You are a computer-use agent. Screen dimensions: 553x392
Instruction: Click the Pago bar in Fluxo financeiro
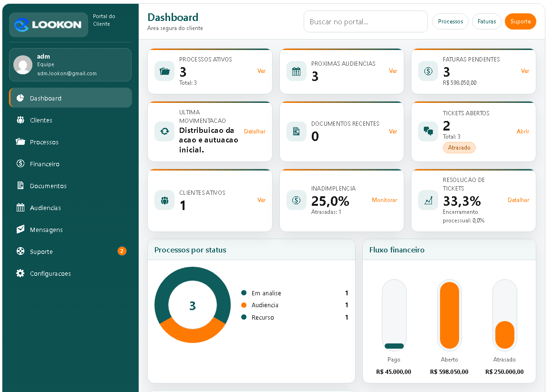394,345
